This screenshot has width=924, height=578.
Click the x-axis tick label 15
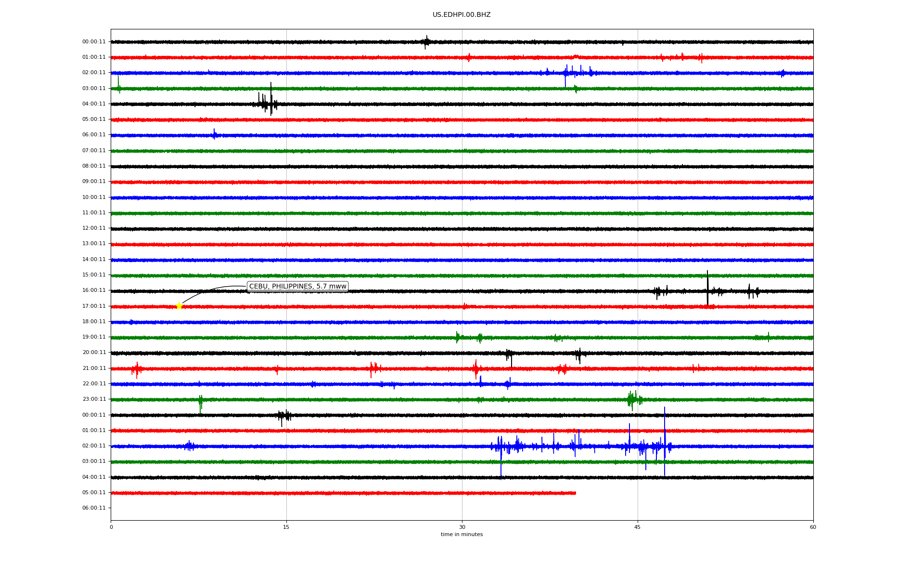(x=286, y=527)
